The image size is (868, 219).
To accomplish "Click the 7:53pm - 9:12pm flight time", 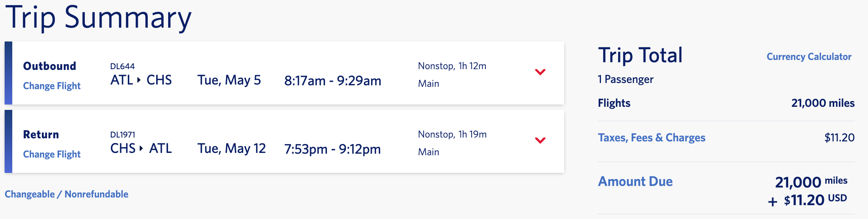I will (x=332, y=149).
